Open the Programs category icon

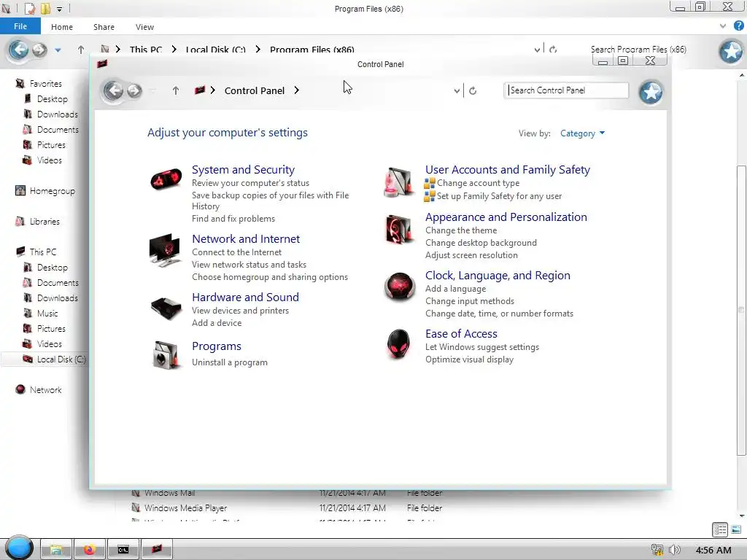click(x=166, y=355)
